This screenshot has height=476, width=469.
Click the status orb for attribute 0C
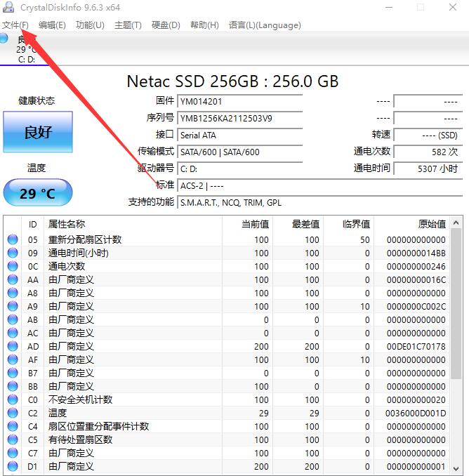point(13,266)
